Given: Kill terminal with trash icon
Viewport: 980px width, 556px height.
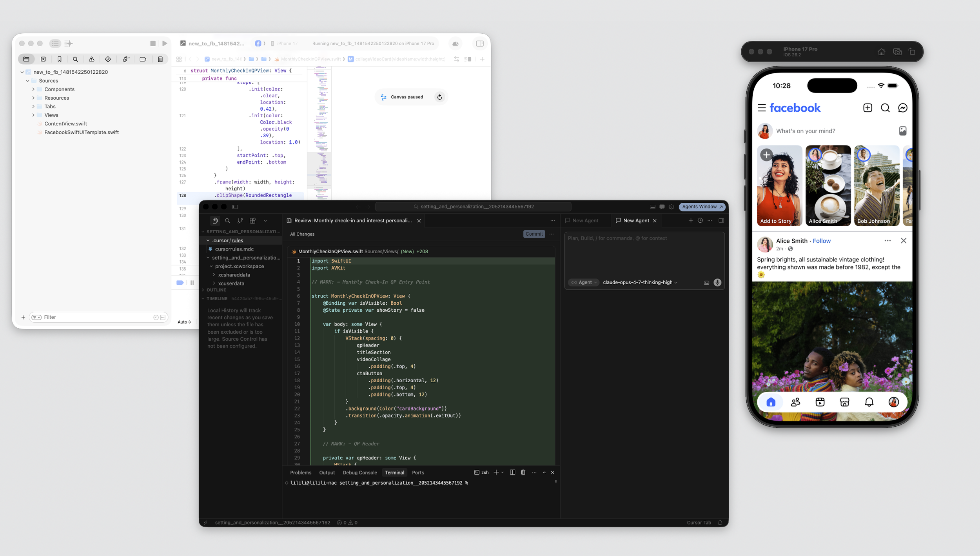Looking at the screenshot, I should (x=523, y=472).
